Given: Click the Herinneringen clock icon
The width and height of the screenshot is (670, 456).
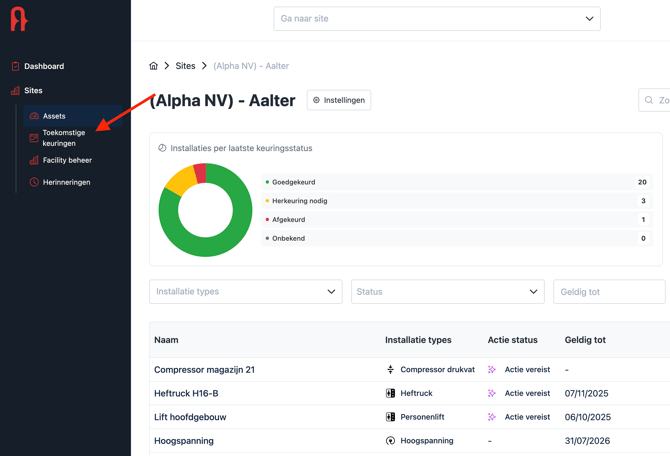Looking at the screenshot, I should pyautogui.click(x=34, y=182).
